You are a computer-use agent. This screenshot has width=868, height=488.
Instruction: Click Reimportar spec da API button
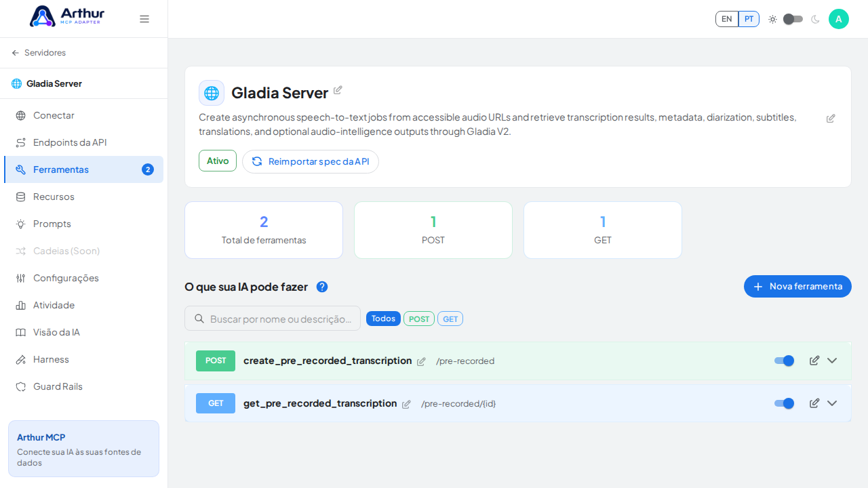[x=311, y=161]
